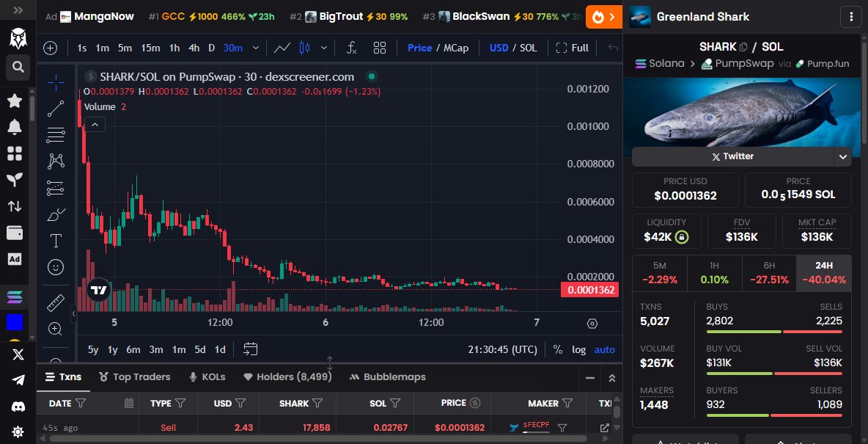Select the zoom in tool
Image resolution: width=868 pixels, height=444 pixels.
coord(56,330)
